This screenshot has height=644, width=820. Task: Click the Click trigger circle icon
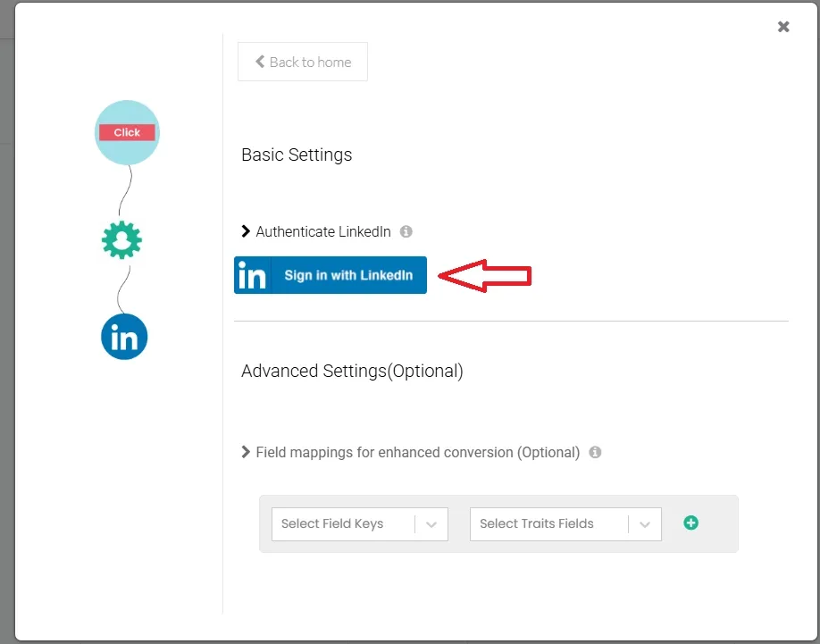[x=127, y=132]
